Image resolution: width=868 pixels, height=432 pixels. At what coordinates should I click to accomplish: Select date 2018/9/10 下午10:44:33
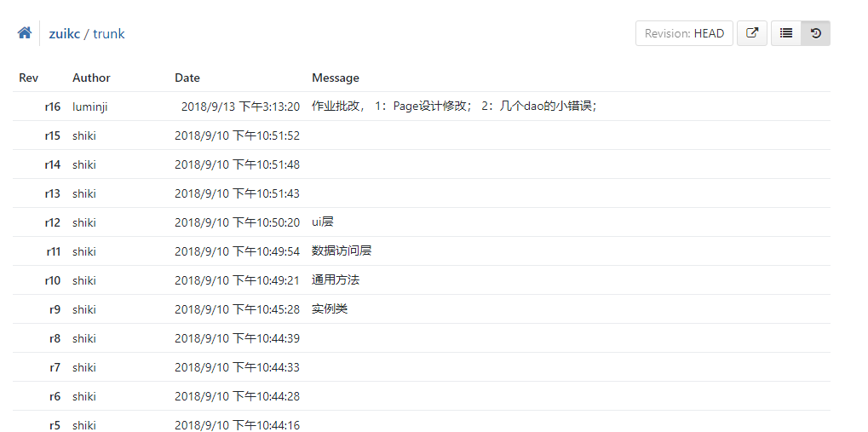tap(238, 368)
